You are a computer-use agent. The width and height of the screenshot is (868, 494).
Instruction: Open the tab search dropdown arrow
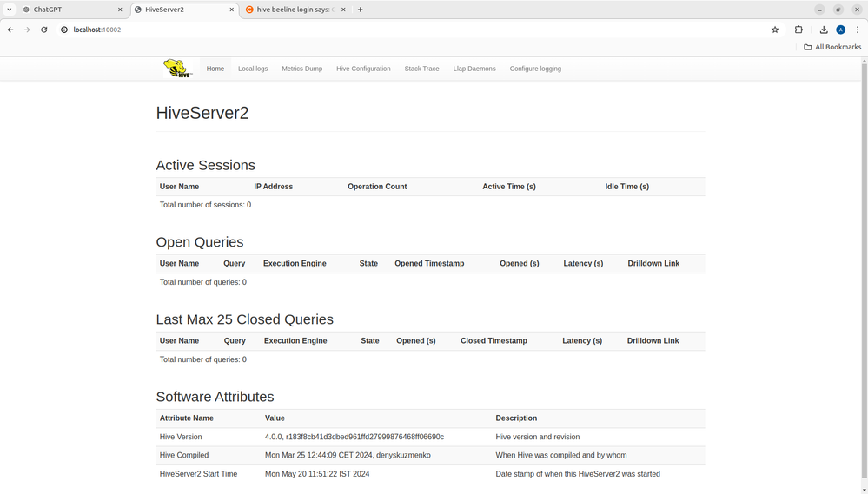[10, 10]
